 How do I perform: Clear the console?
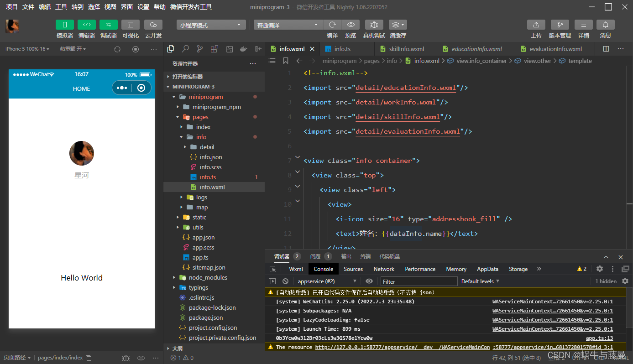(x=285, y=281)
